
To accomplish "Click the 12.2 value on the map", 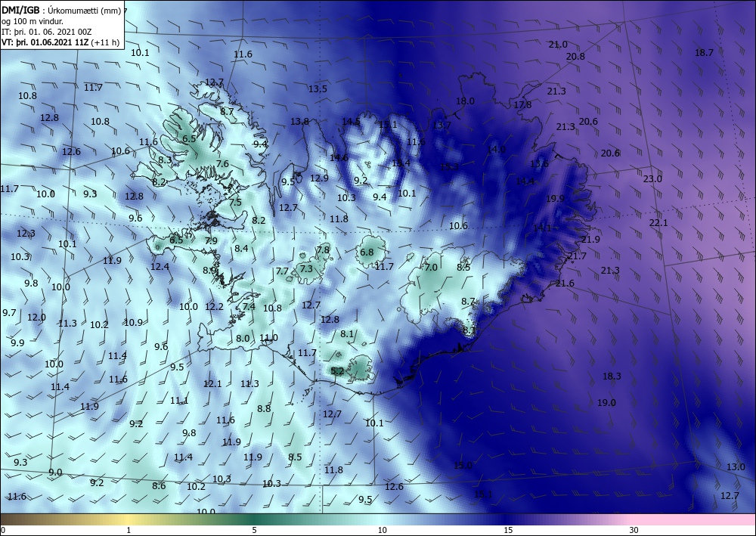I will pos(214,307).
